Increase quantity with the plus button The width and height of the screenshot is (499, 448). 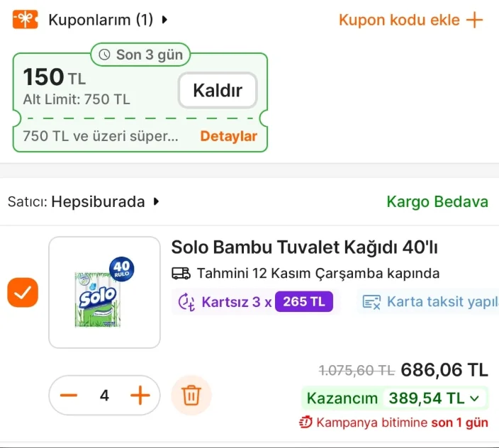click(x=140, y=395)
